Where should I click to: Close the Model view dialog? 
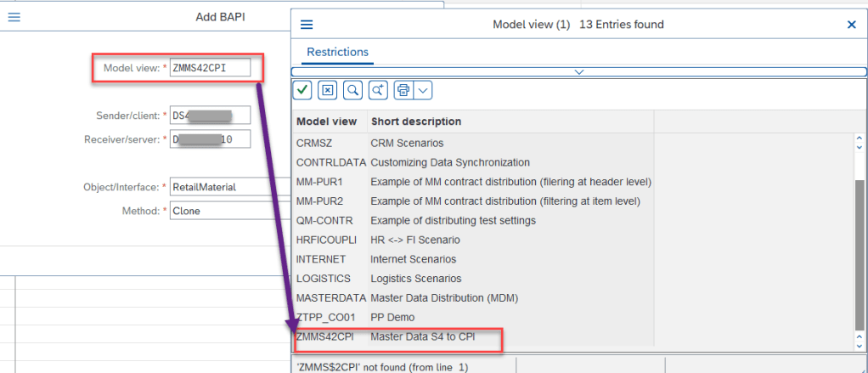851,25
